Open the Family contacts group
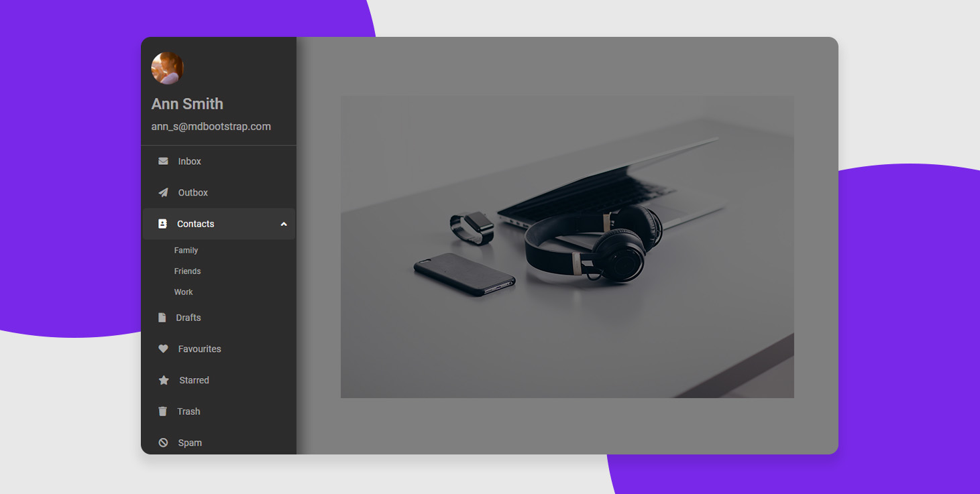This screenshot has height=494, width=980. coord(186,251)
